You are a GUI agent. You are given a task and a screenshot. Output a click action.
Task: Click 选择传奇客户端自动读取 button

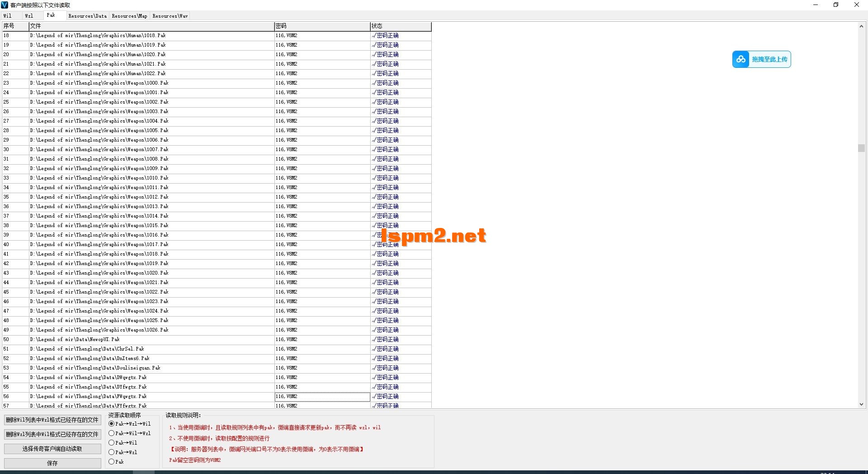pos(52,449)
